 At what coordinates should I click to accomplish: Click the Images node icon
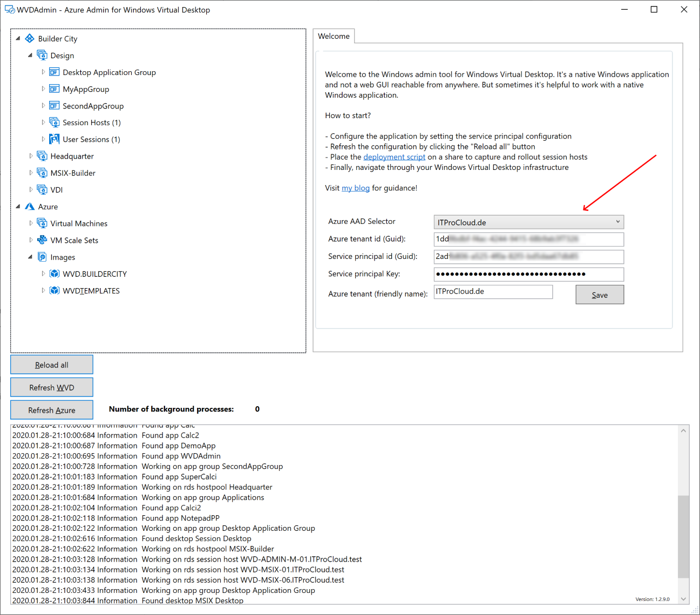(42, 257)
